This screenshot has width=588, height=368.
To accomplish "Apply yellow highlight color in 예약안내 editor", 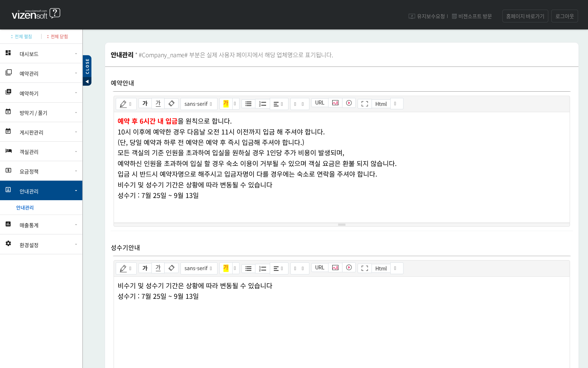I will pos(226,104).
